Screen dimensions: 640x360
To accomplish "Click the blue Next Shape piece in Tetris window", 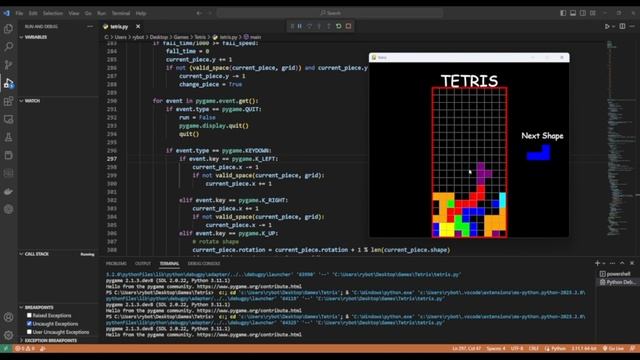I will point(539,153).
